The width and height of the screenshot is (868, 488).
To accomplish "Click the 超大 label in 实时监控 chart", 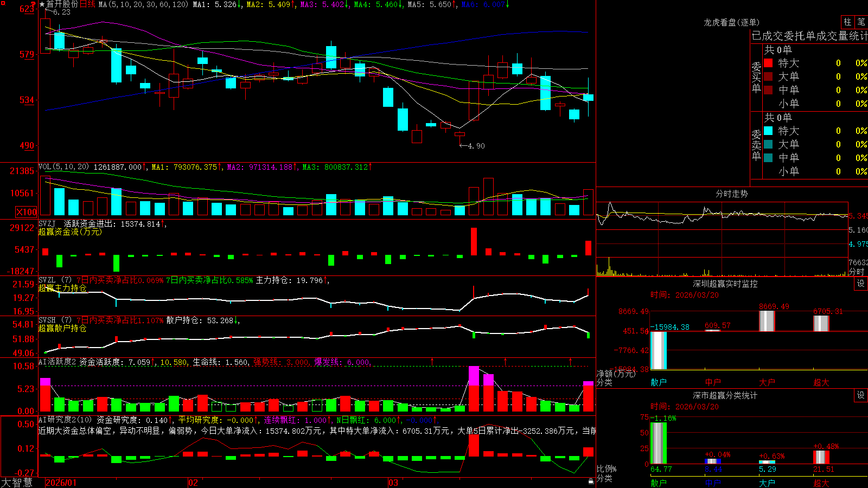I will pyautogui.click(x=821, y=382).
